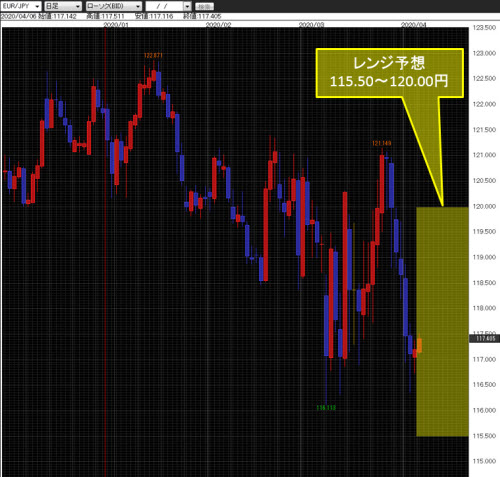
Task: Click the latest orange candlestick
Action: pyautogui.click(x=419, y=345)
